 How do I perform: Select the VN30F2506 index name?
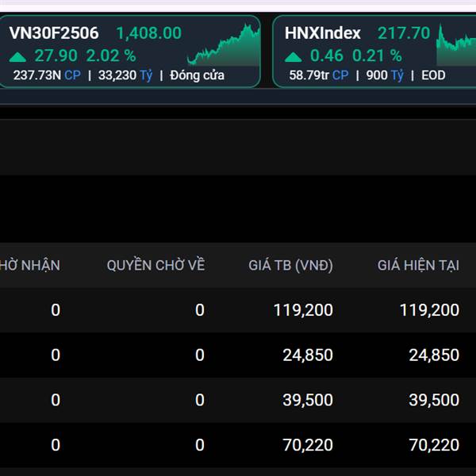(x=54, y=33)
